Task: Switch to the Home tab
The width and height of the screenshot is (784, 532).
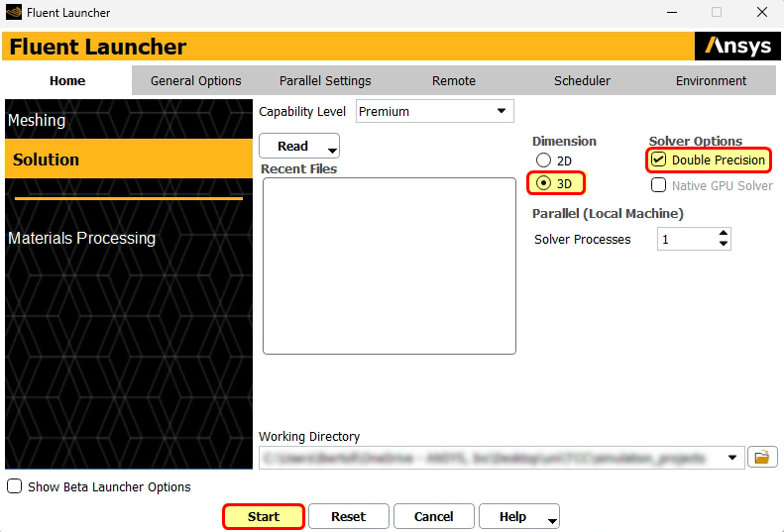Action: [x=67, y=80]
